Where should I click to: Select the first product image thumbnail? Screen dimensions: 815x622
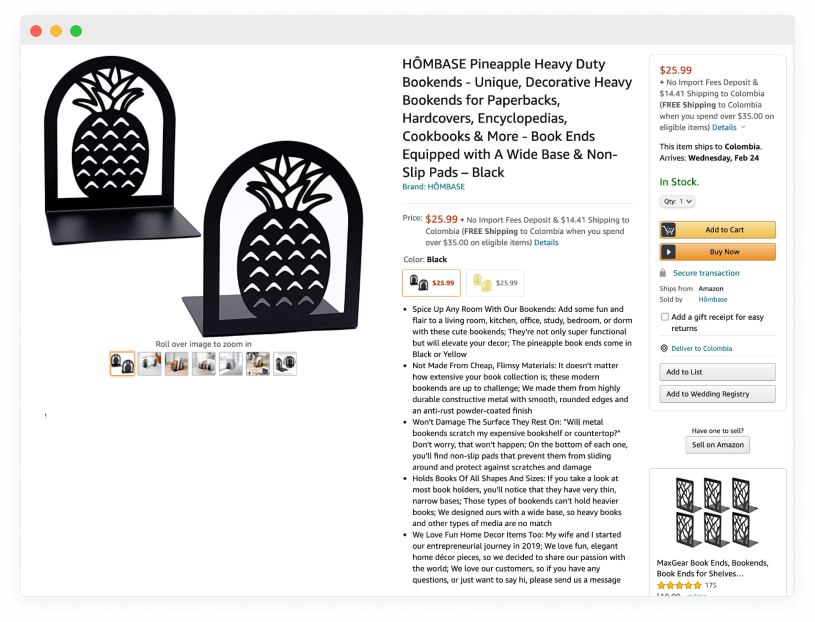click(x=123, y=364)
